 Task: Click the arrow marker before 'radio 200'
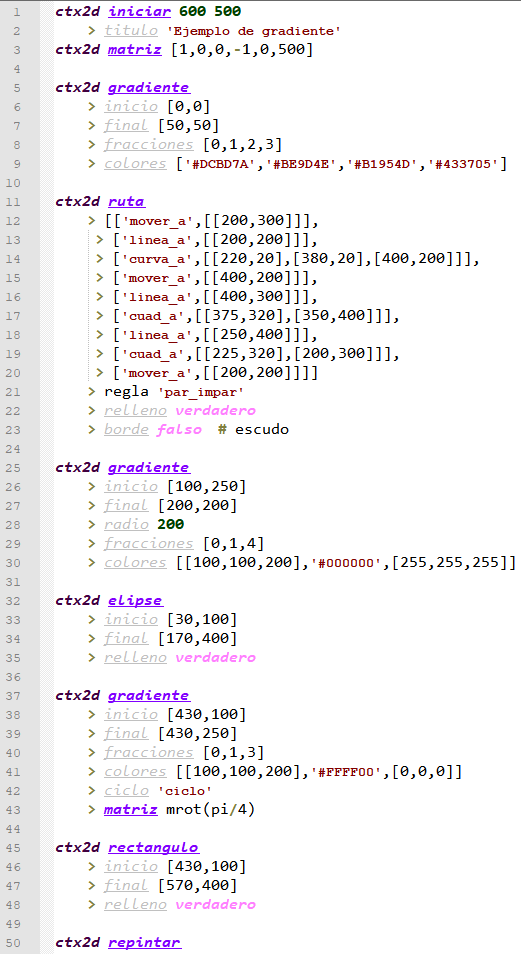click(x=91, y=524)
